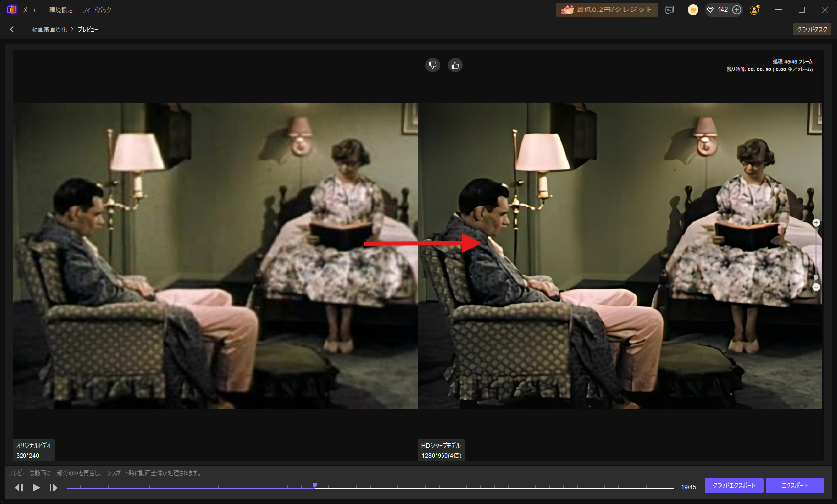Screen dimensions: 837x504
Task: Click the preview notice text at bottom
Action: (x=105, y=473)
